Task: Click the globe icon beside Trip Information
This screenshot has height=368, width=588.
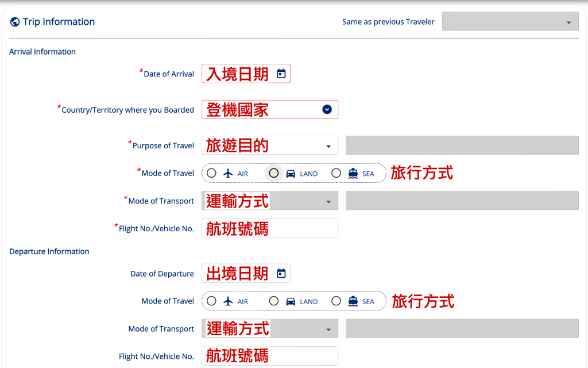Action: click(x=15, y=22)
